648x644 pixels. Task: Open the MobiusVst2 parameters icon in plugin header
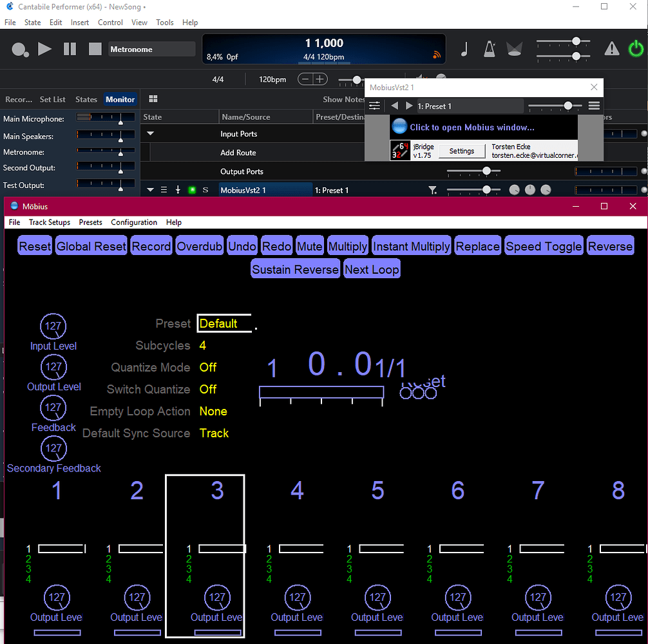374,106
